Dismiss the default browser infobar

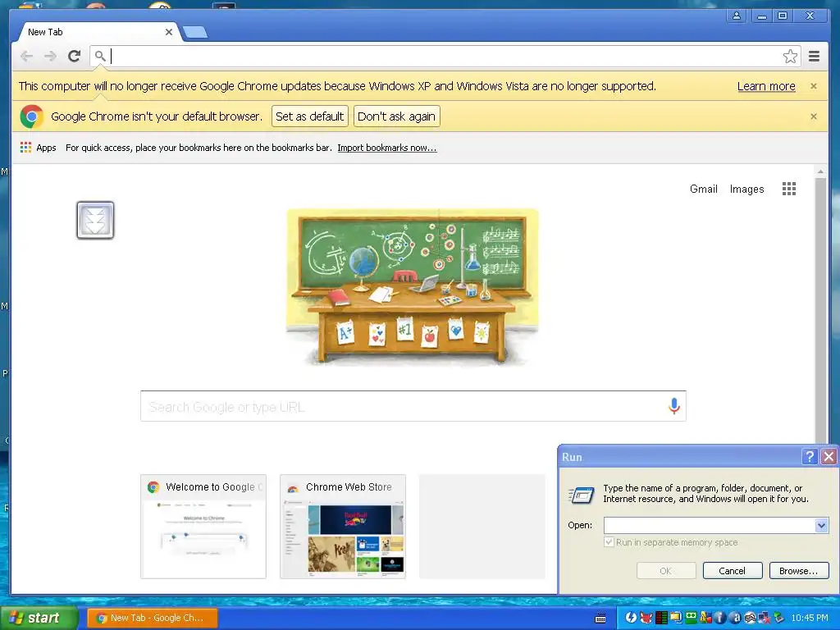(813, 116)
